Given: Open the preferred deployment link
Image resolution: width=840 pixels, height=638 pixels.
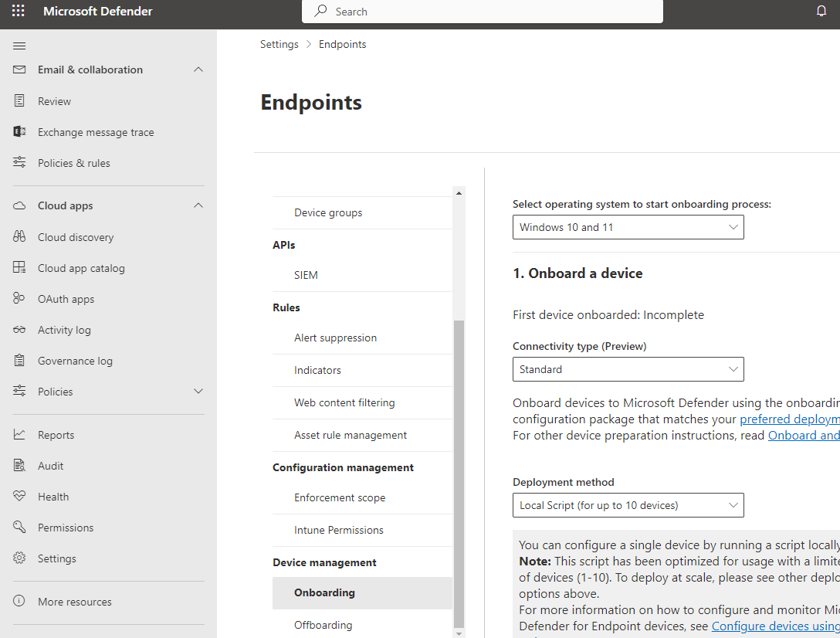Looking at the screenshot, I should (790, 419).
